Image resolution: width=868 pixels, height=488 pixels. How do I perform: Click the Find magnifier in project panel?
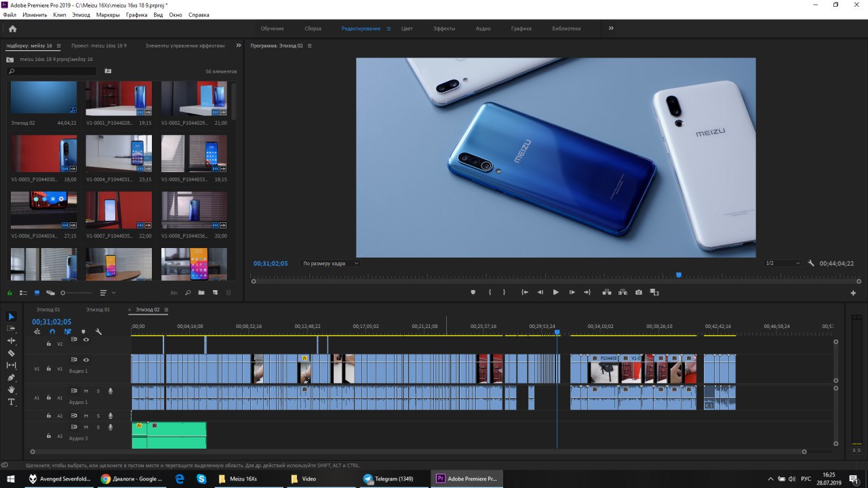(x=188, y=293)
